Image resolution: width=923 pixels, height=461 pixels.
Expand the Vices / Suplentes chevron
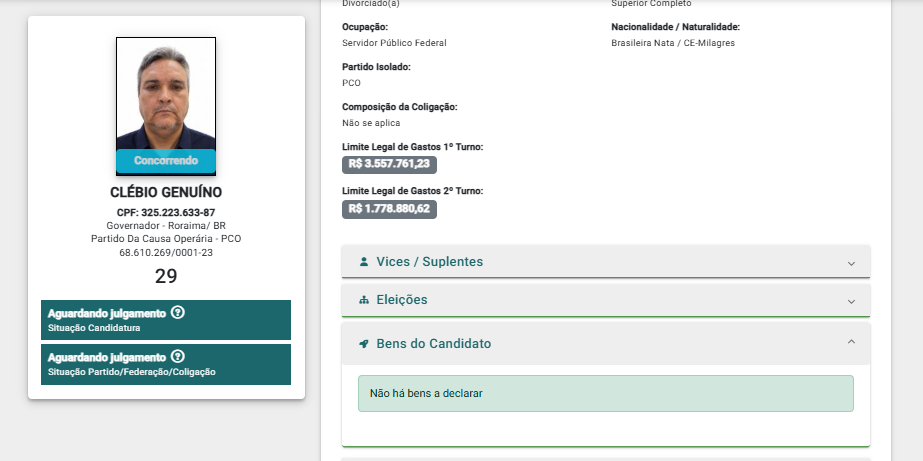coord(851,263)
